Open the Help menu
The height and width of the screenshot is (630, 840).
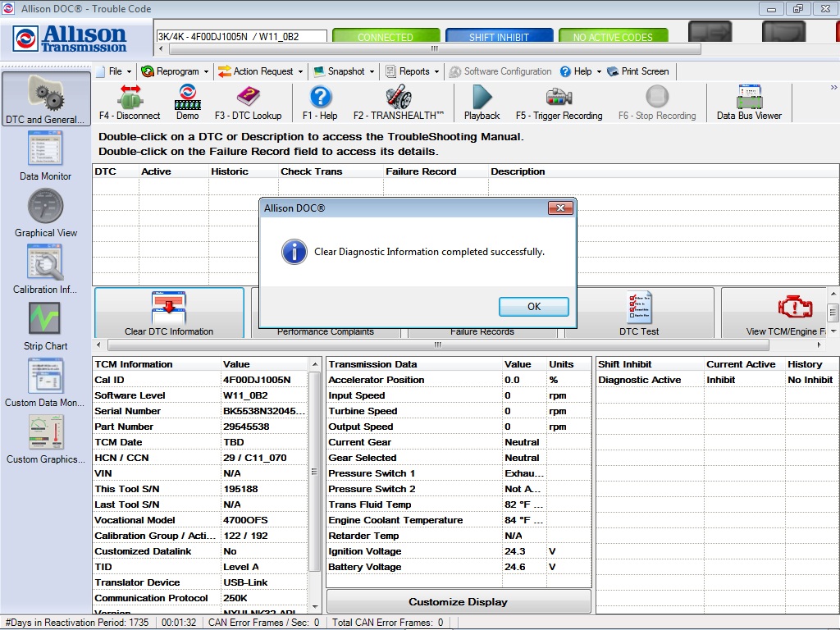tap(581, 71)
